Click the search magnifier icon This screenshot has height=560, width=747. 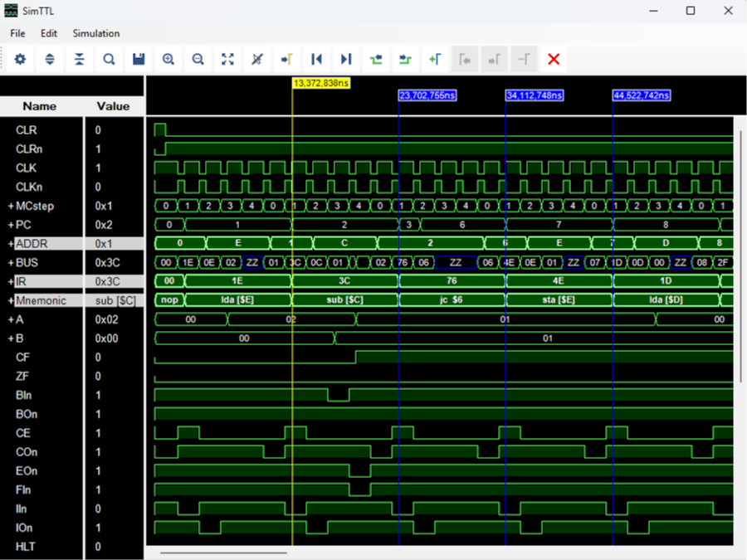click(109, 60)
